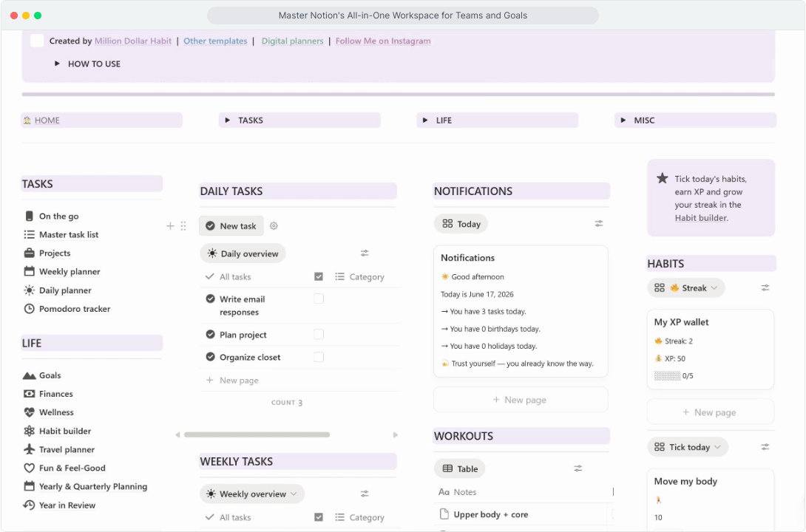The height and width of the screenshot is (532, 806).
Task: Click the Wellness heart-pulse icon
Action: [x=30, y=412]
